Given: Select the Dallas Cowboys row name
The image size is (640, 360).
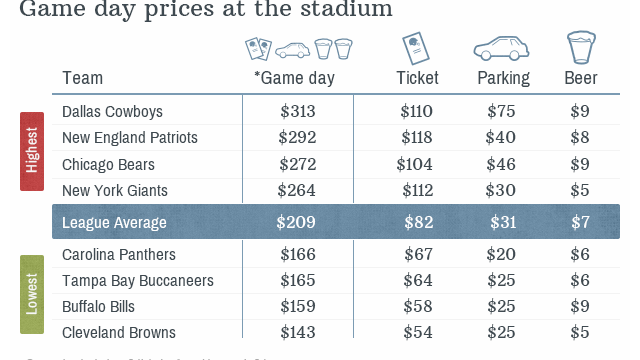Looking at the screenshot, I should pos(112,111).
